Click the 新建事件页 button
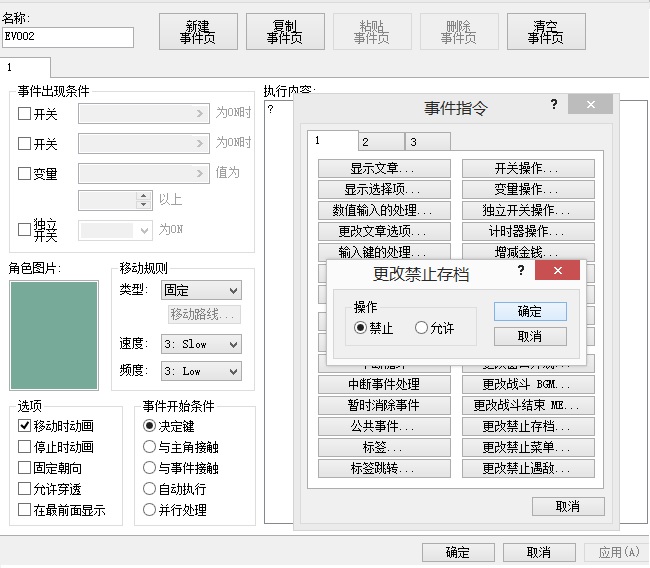The height and width of the screenshot is (568, 650). 198,32
